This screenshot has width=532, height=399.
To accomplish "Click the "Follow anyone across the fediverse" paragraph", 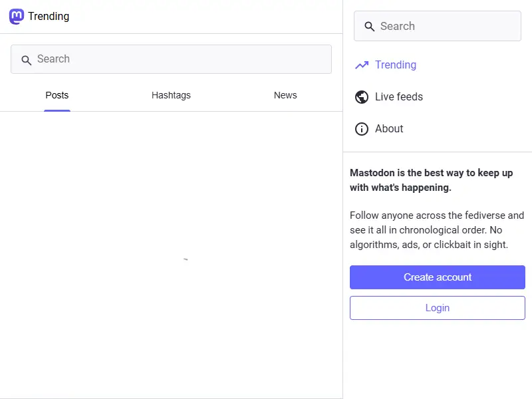I will 437,230.
